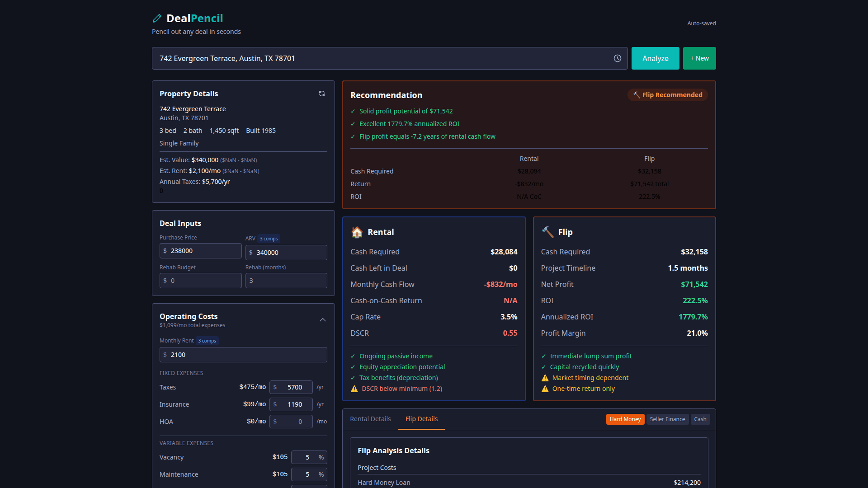Click the hammer icon in Flip Recommended badge
This screenshot has width=868, height=488.
[x=637, y=95]
